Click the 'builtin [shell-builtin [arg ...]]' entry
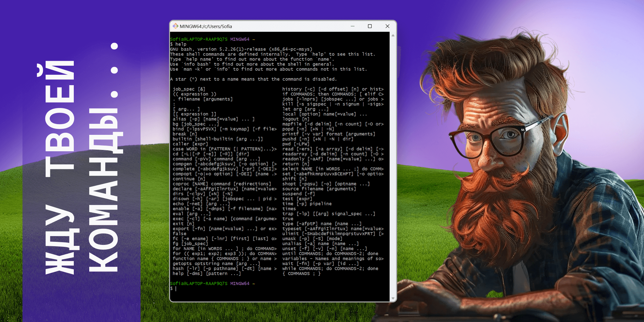 (x=218, y=139)
